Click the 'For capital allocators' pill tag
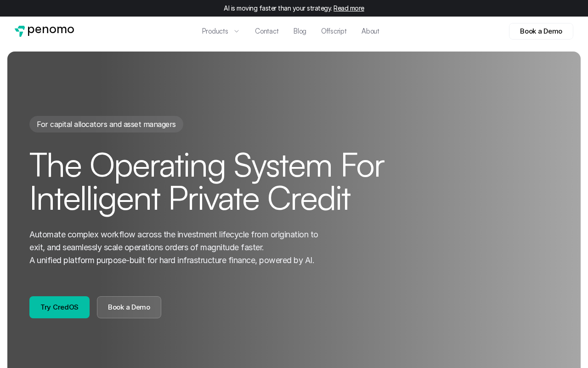Image resolution: width=588 pixels, height=368 pixels. pos(106,124)
